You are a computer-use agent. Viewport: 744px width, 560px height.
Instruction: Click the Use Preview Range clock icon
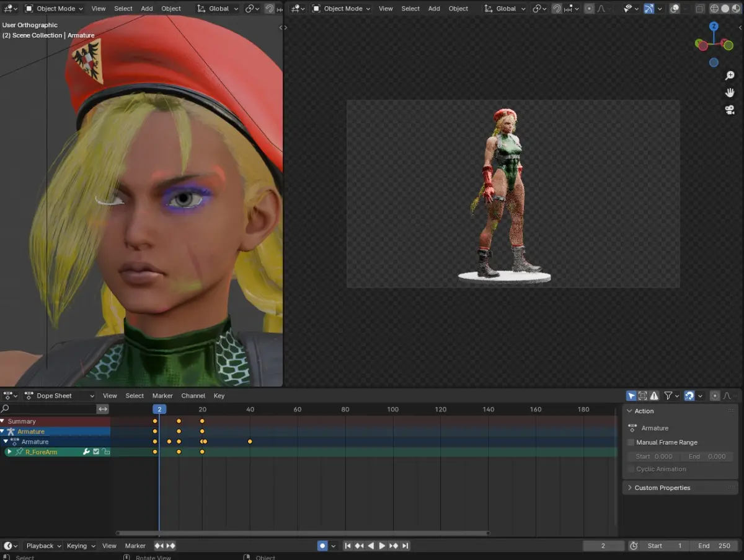coord(634,546)
